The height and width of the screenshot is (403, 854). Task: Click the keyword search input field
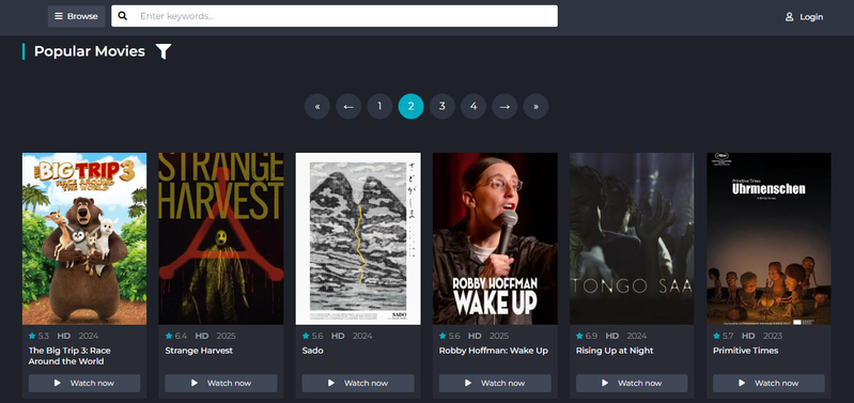334,16
